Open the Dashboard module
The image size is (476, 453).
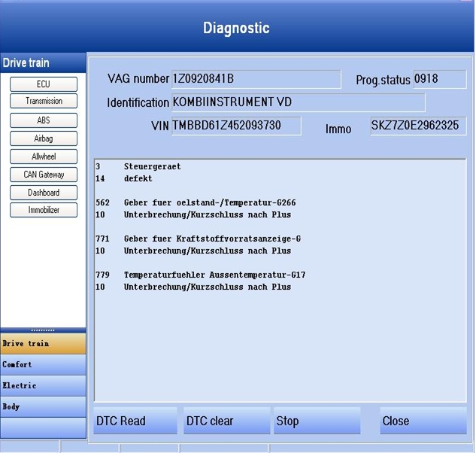(44, 193)
